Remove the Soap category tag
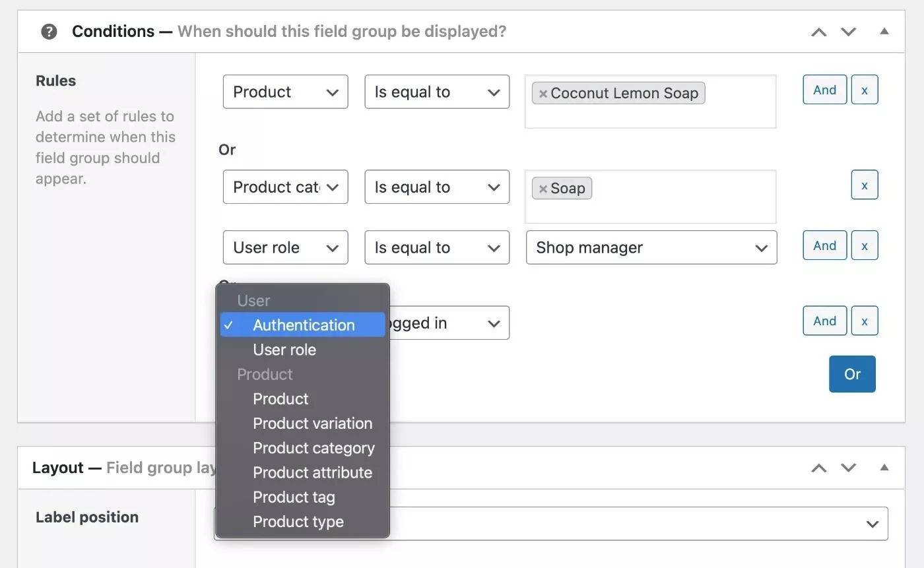Image resolution: width=924 pixels, height=568 pixels. coord(543,189)
